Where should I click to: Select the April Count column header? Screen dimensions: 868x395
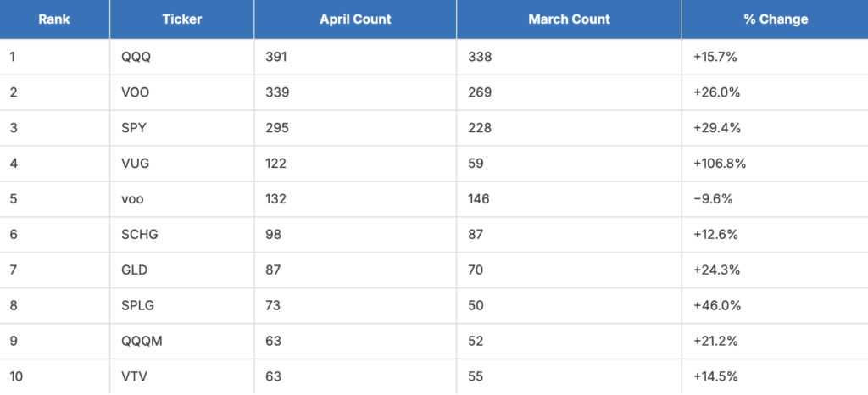(x=355, y=19)
